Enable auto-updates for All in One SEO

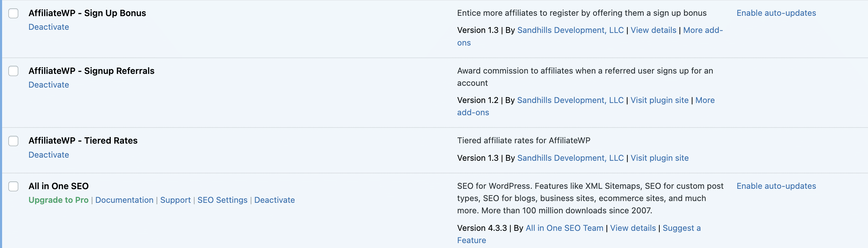coord(776,186)
